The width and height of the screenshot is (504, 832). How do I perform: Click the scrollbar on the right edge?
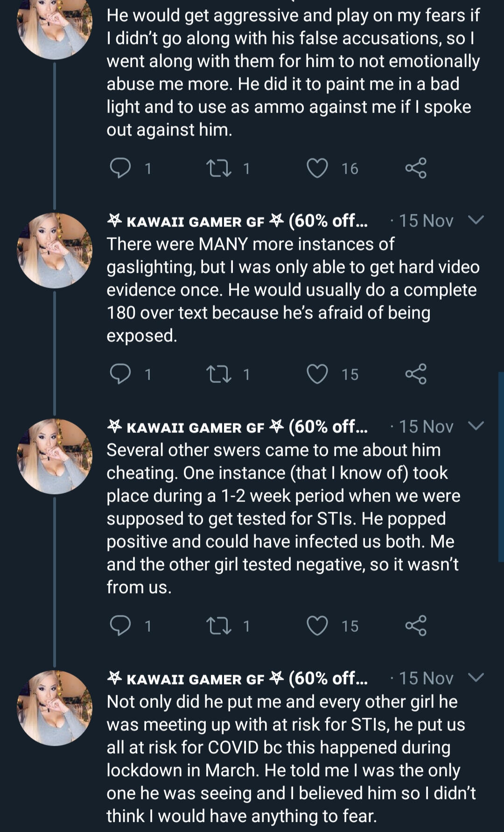(x=501, y=467)
